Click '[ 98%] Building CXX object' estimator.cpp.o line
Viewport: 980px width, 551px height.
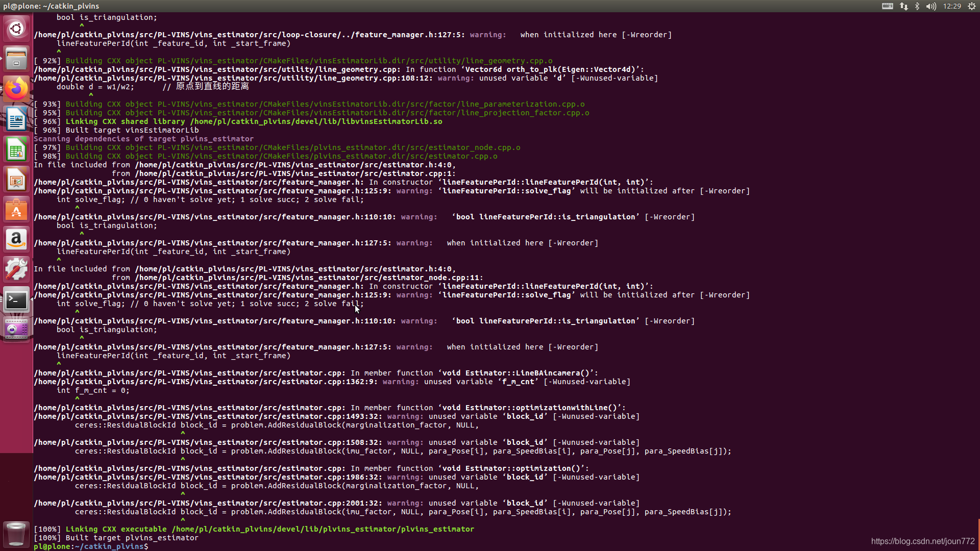(265, 156)
